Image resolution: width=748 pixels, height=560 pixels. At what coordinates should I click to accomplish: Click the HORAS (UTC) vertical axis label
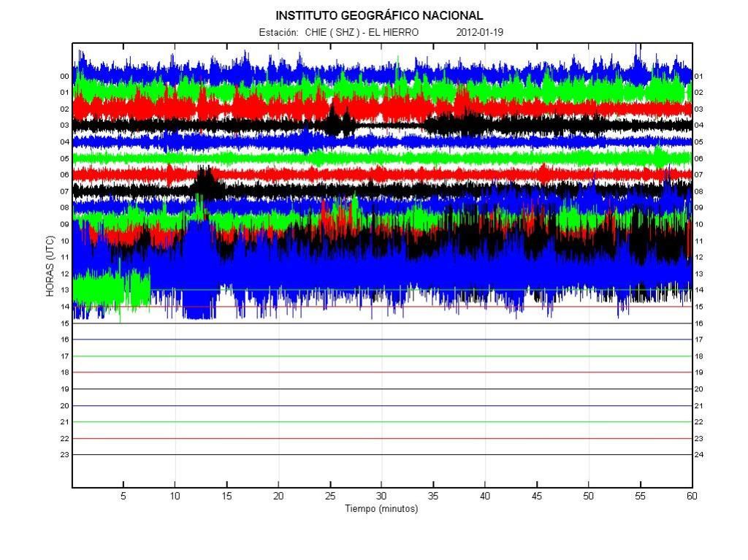click(x=50, y=266)
